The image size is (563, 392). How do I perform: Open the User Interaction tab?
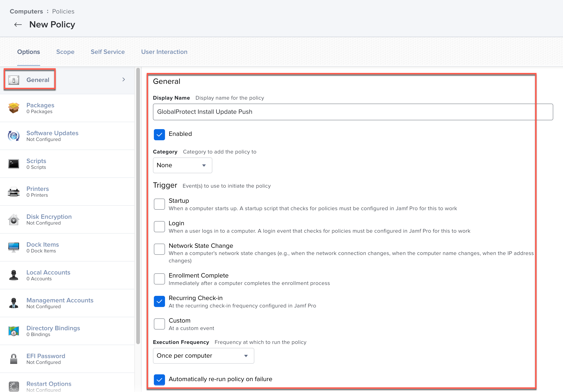[164, 52]
